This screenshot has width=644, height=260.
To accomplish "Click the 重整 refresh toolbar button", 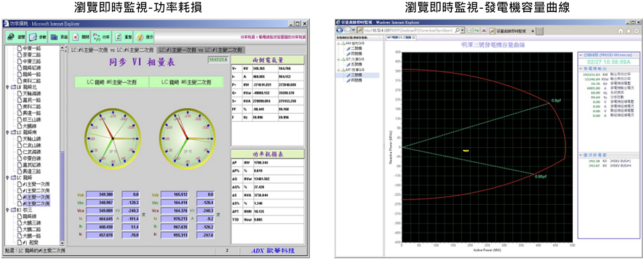I will pos(123,36).
